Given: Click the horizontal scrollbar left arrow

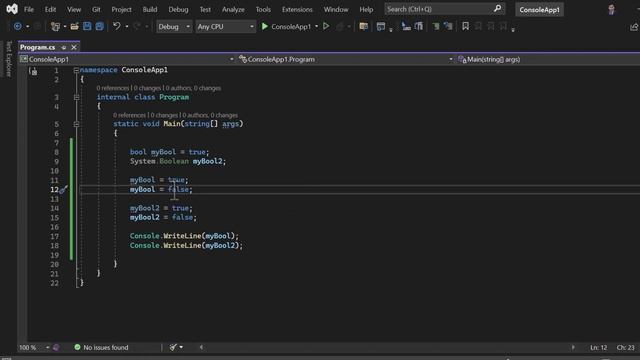Looking at the screenshot, I should pos(201,347).
